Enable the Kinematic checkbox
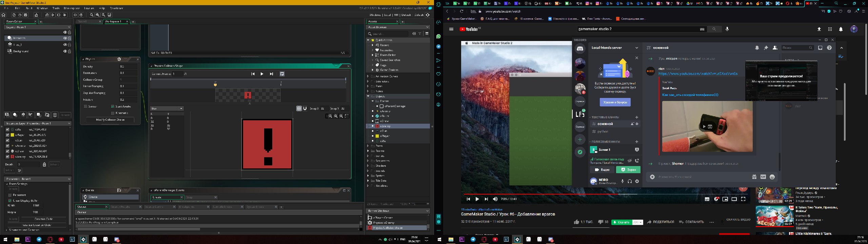Image resolution: width=868 pixels, height=244 pixels. click(113, 113)
